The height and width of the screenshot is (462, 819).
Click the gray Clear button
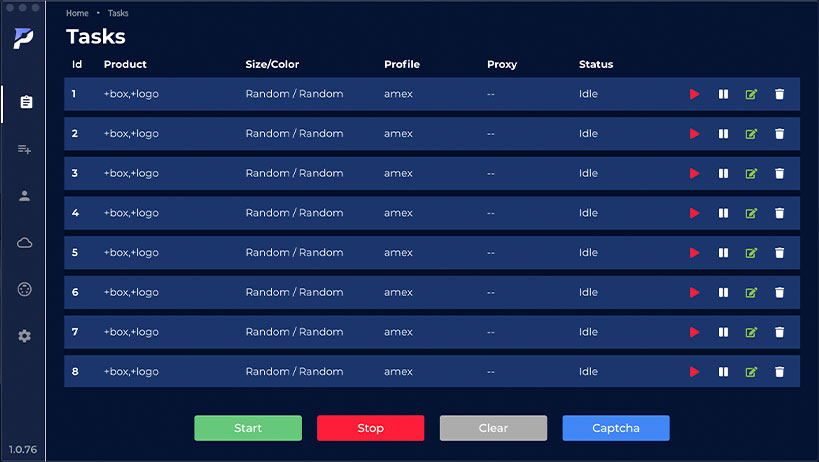(x=494, y=428)
